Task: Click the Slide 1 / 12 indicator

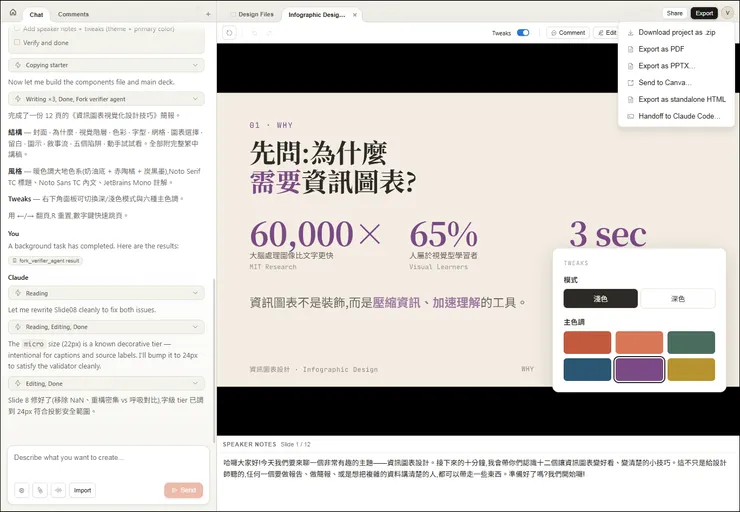Action: pyautogui.click(x=295, y=445)
